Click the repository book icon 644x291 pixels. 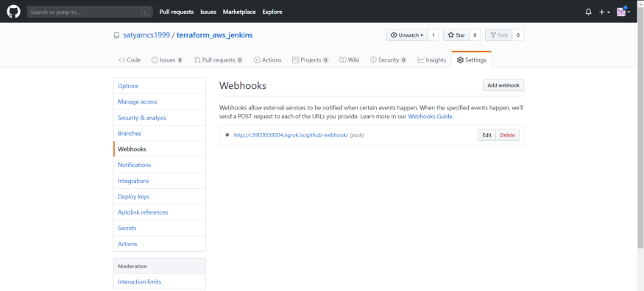click(x=116, y=36)
